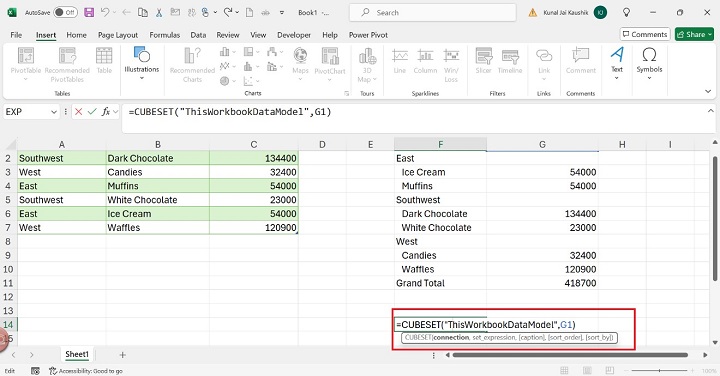Switch to the Developer tab

tap(294, 35)
